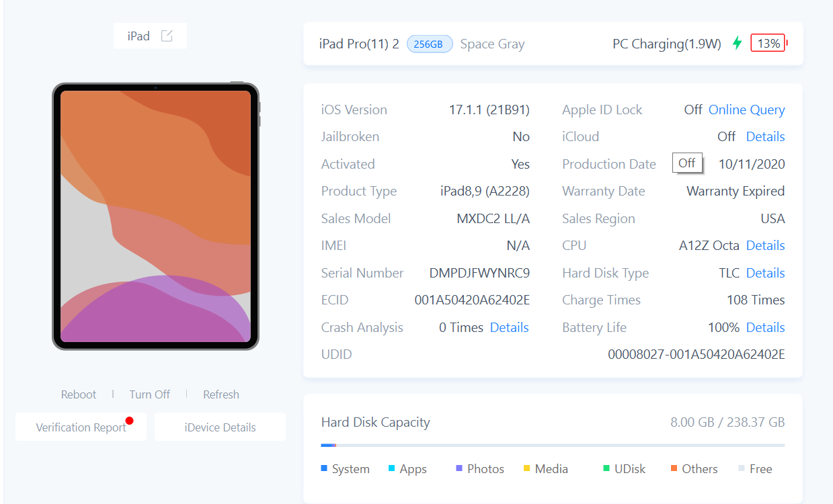Screen dimensions: 833x504
Task: Open Online Query for Apple ID Lock
Action: pyautogui.click(x=746, y=110)
